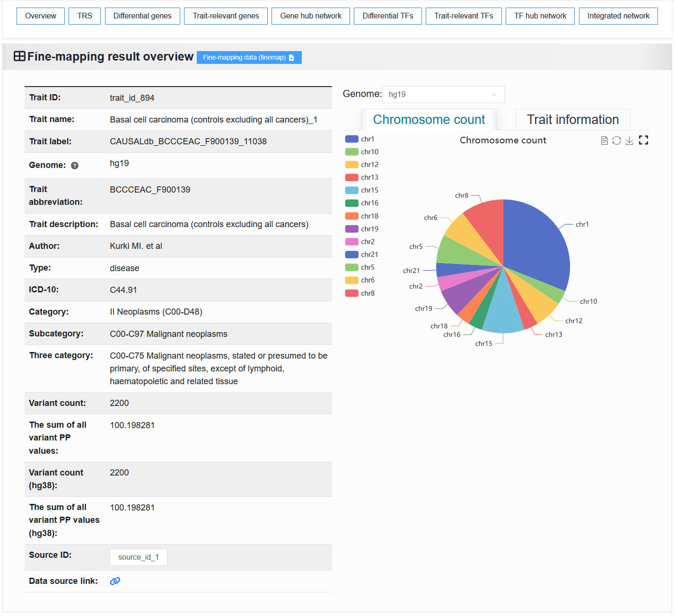Toggle chr15 legend item visibility

tap(362, 190)
